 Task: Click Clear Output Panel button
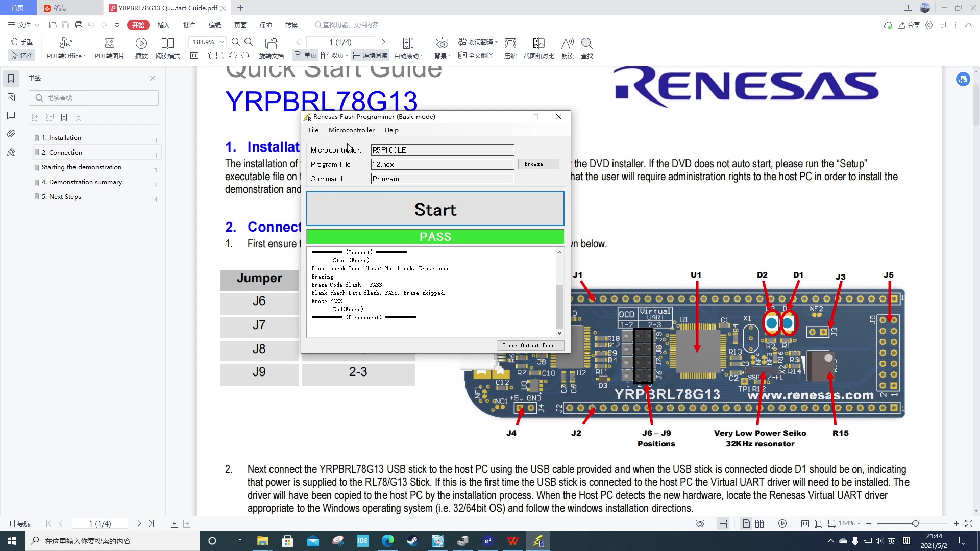click(x=529, y=345)
